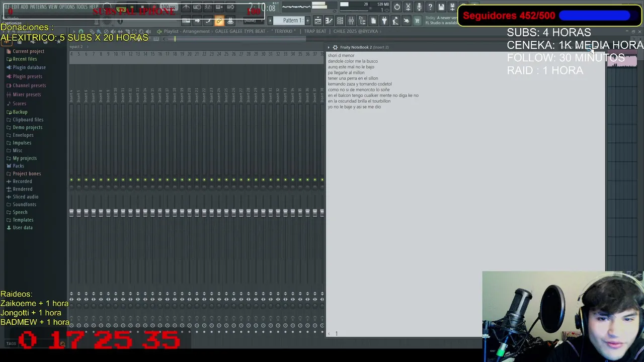Click the scissors tools icon in top toolbar
Image resolution: width=644 pixels, height=362 pixels.
pos(408,7)
